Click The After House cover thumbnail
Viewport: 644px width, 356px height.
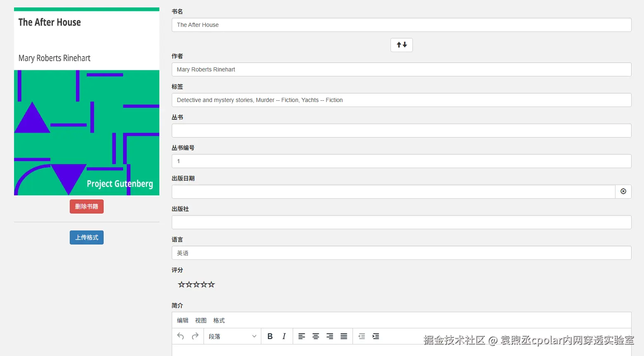coord(87,101)
